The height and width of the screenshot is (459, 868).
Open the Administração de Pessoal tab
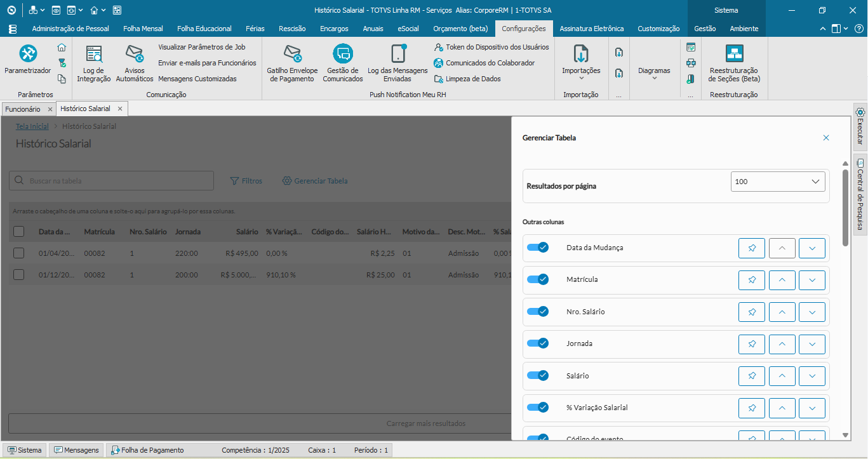point(70,29)
